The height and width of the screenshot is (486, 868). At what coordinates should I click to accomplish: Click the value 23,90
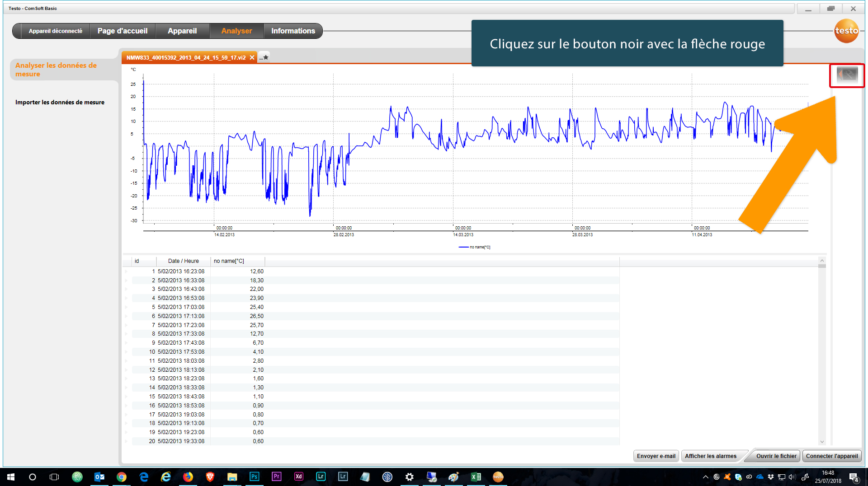tap(257, 298)
